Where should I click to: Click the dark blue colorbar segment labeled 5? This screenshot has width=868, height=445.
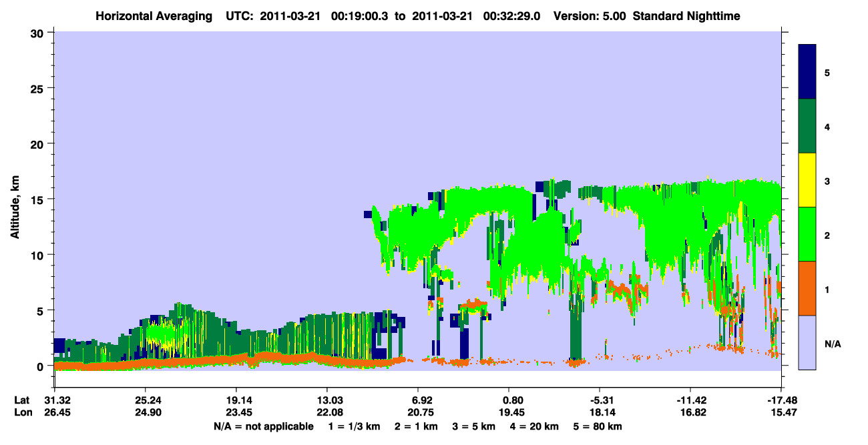[x=807, y=72]
